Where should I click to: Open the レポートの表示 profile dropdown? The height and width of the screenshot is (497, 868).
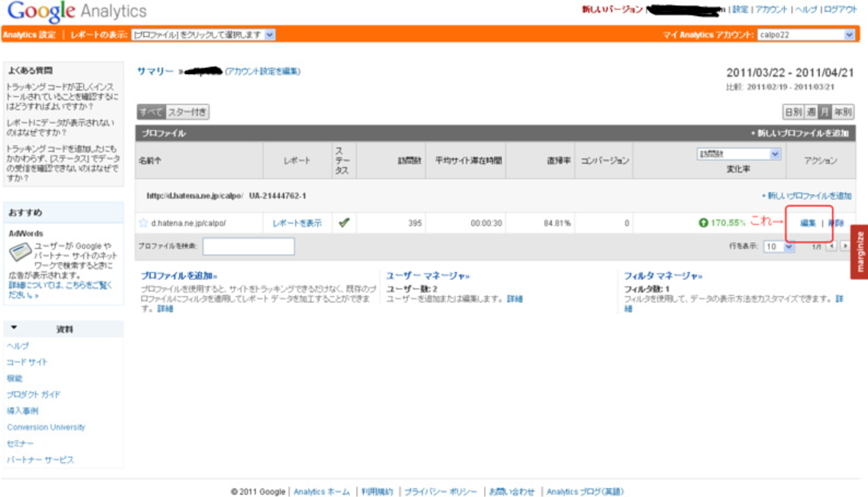click(204, 35)
